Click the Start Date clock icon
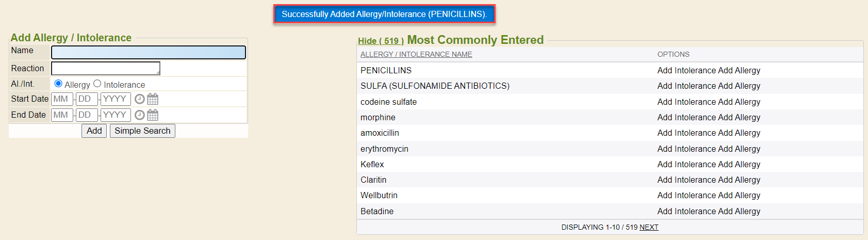The width and height of the screenshot is (868, 240). pyautogui.click(x=139, y=99)
